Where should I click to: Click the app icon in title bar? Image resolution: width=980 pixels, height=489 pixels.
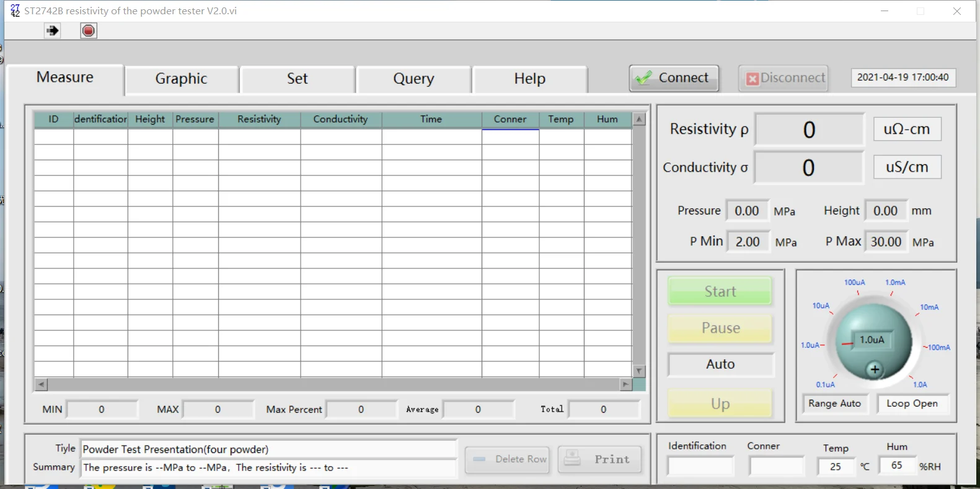[x=15, y=10]
